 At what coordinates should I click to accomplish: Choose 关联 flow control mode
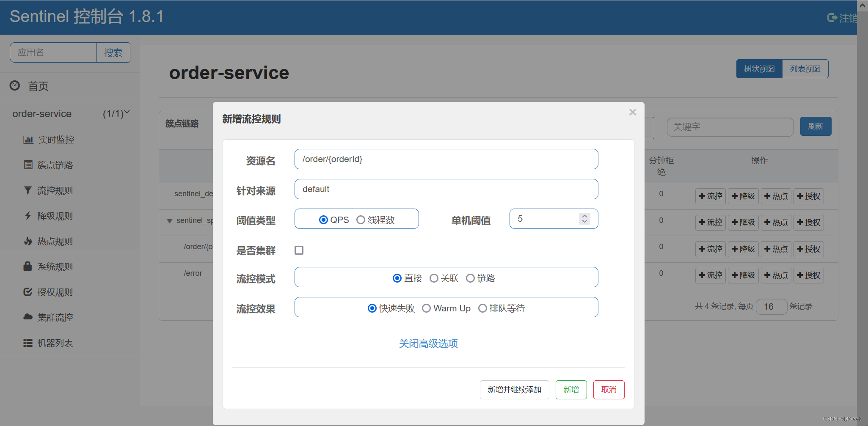(x=434, y=278)
